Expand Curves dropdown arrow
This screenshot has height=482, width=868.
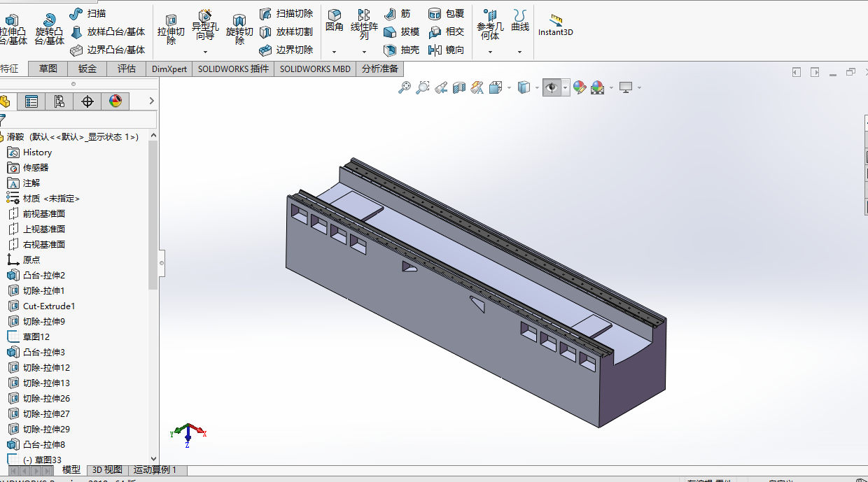[519, 52]
